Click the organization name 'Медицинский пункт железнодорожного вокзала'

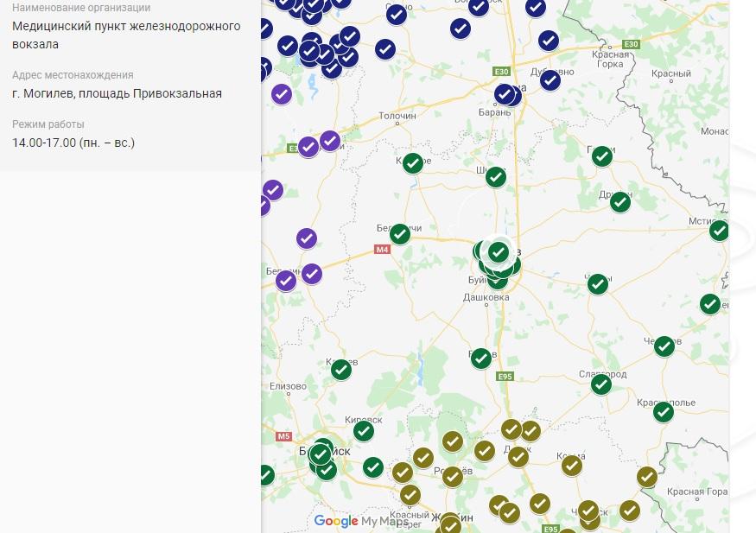(x=126, y=35)
